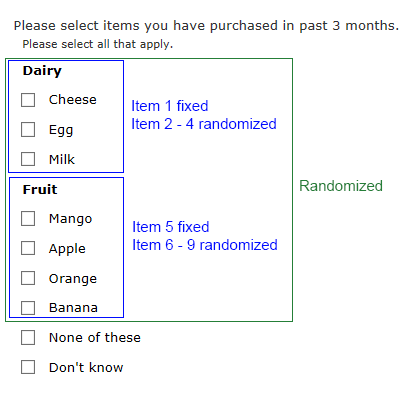Check the Banana checkbox
419x396 pixels.
[28, 308]
